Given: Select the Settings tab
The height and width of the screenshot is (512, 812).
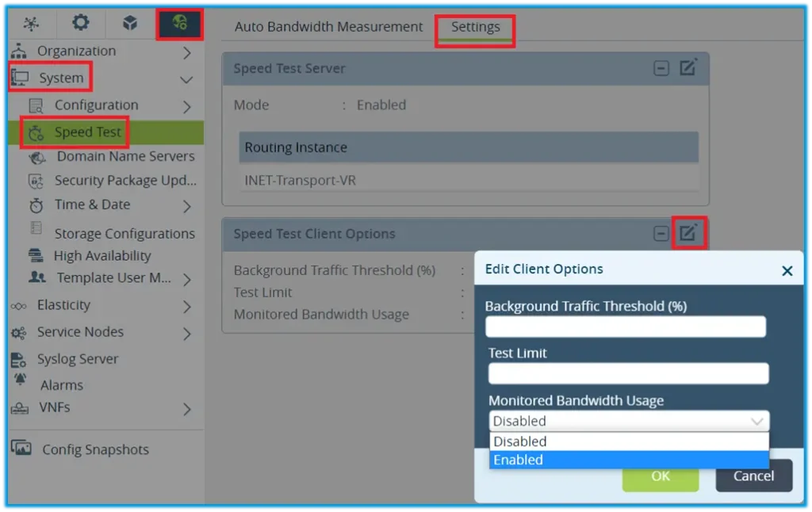Looking at the screenshot, I should tap(476, 27).
